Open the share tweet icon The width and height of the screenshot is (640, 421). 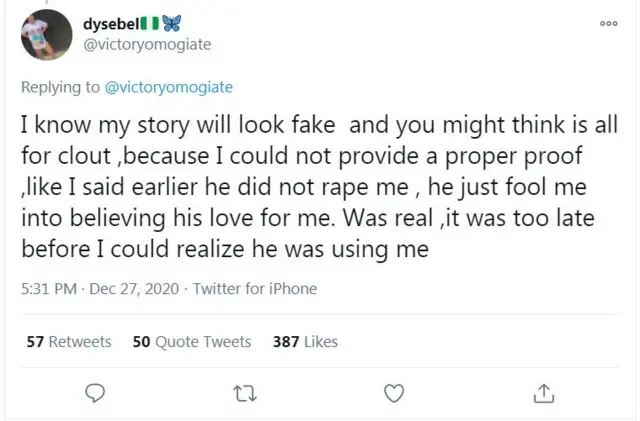click(x=543, y=392)
